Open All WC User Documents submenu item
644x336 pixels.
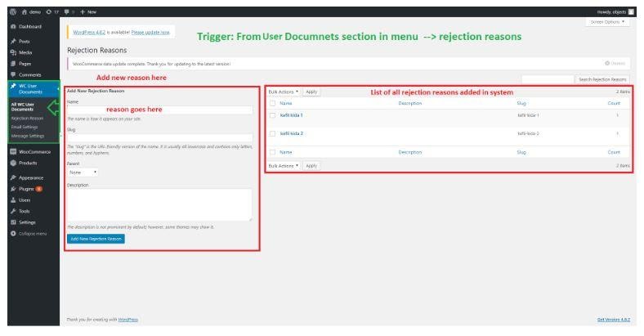pos(23,107)
